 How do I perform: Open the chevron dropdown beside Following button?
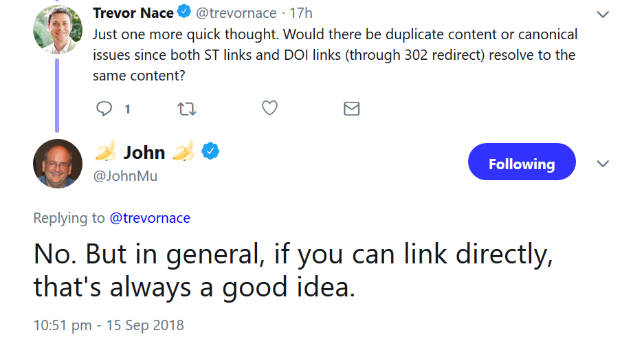click(x=603, y=164)
